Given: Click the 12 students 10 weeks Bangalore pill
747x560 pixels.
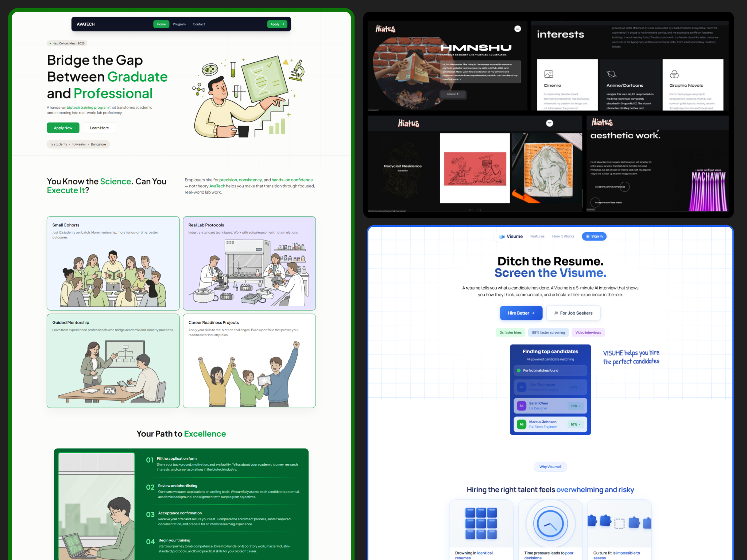Looking at the screenshot, I should (x=78, y=144).
